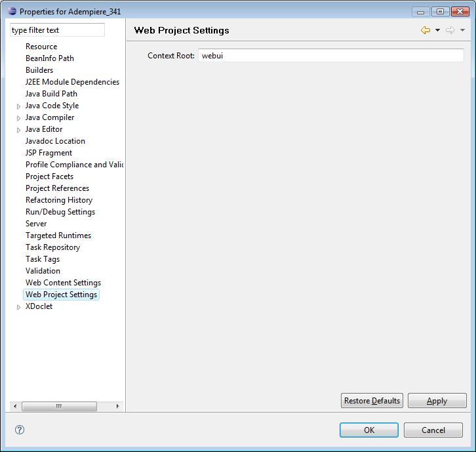Select Resource in the tree
Screen dimensions: 476x452
click(x=41, y=47)
